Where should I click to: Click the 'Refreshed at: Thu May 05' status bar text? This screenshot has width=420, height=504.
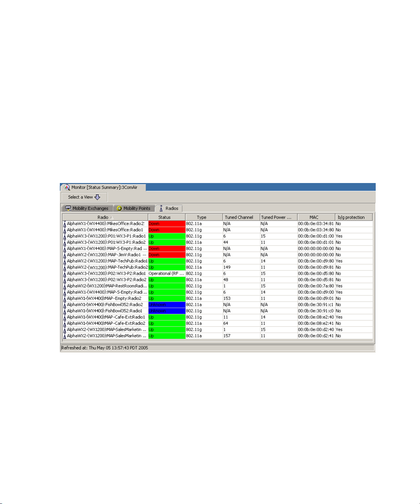click(105, 348)
